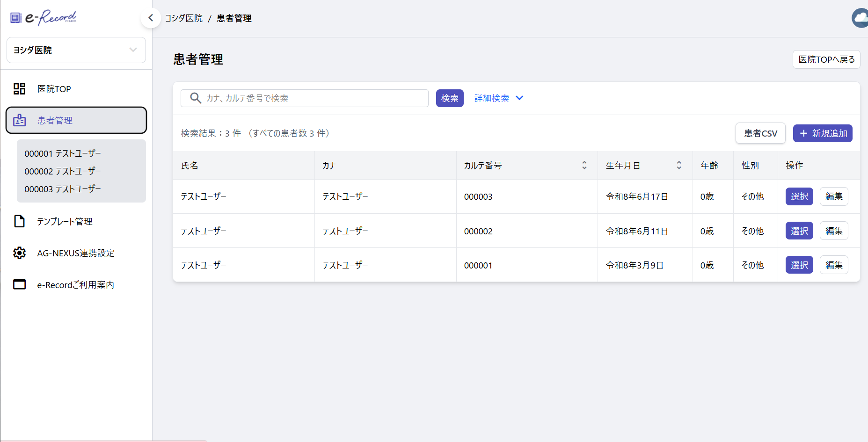Click 選択 for patient 000002

[799, 231]
